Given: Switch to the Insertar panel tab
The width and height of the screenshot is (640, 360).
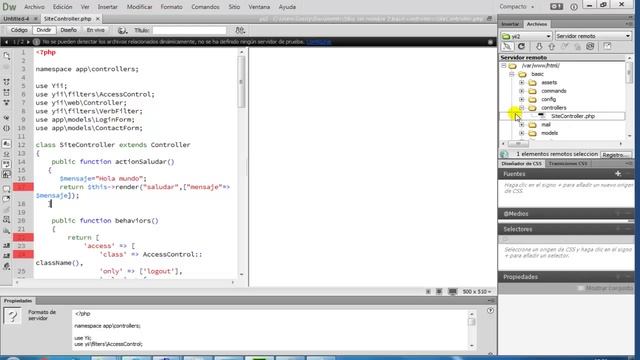Looking at the screenshot, I should (x=510, y=24).
